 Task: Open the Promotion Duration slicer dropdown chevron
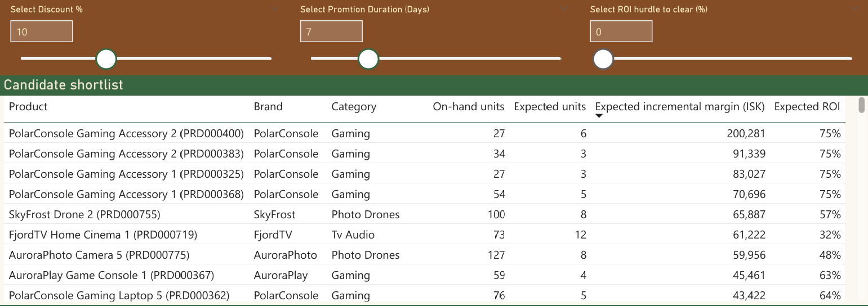click(564, 9)
